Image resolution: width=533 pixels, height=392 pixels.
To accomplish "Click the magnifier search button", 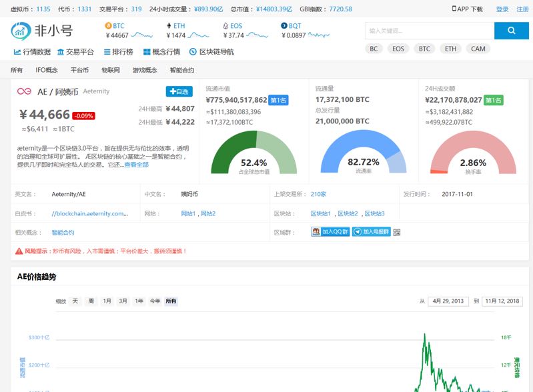I will pos(511,31).
